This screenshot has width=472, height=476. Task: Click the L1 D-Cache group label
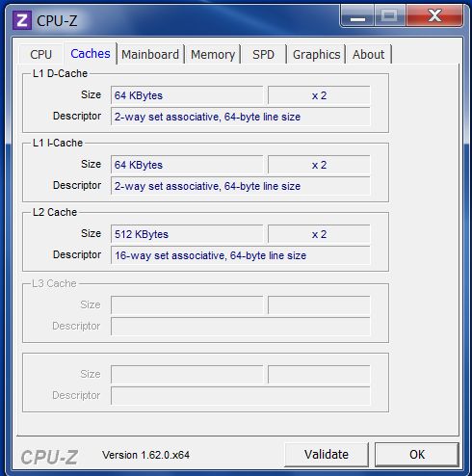60,73
